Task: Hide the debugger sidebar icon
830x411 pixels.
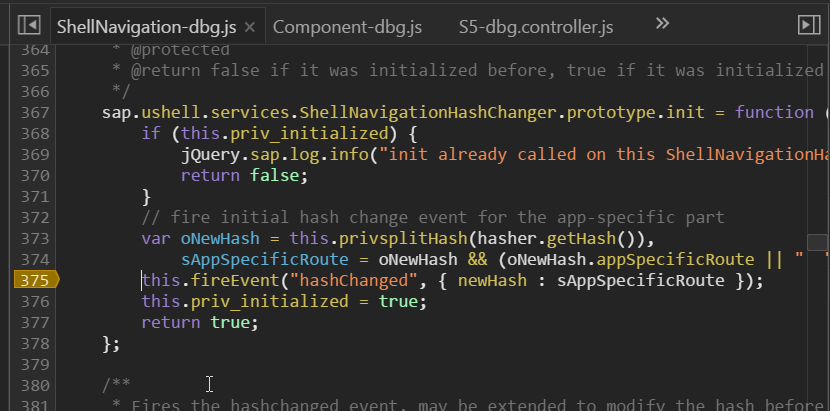Action: tap(808, 24)
